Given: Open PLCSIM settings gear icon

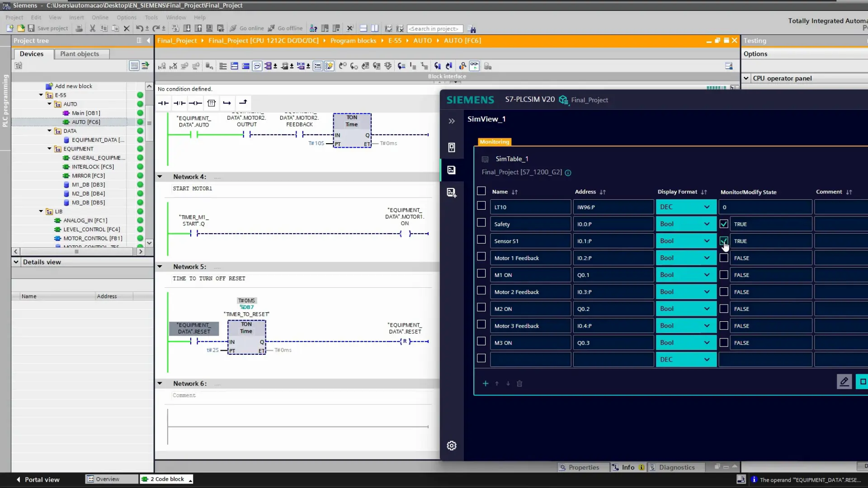Looking at the screenshot, I should coord(451,446).
